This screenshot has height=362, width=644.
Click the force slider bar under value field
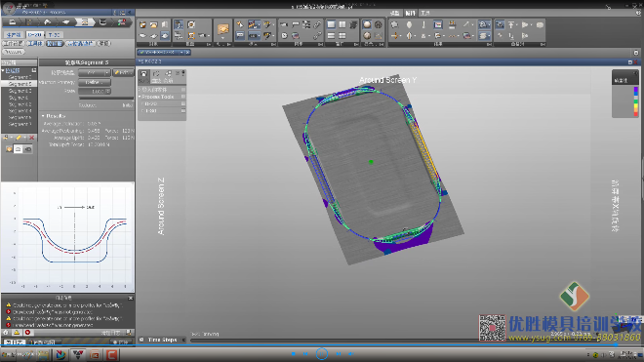106,99
